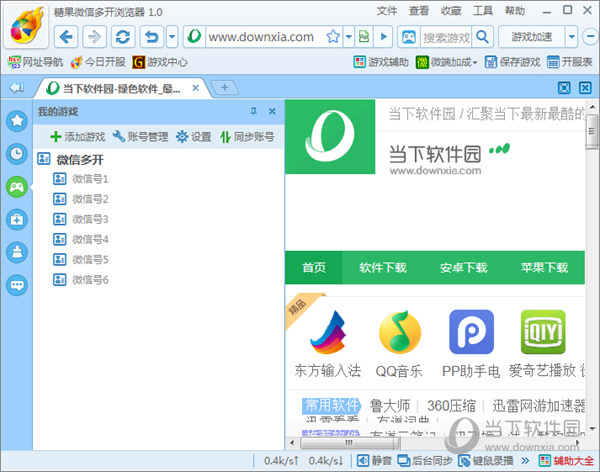
Task: Toggle 静音 in the status bar
Action: pyautogui.click(x=374, y=461)
